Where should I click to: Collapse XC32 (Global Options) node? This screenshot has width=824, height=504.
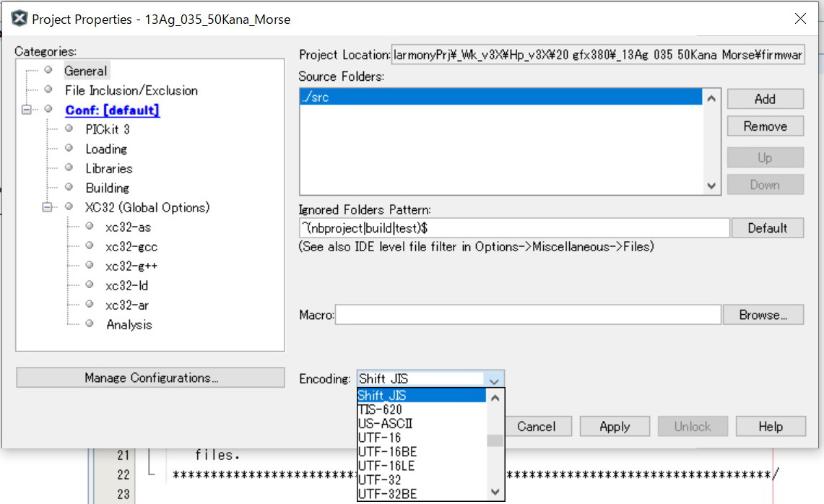pos(47,207)
